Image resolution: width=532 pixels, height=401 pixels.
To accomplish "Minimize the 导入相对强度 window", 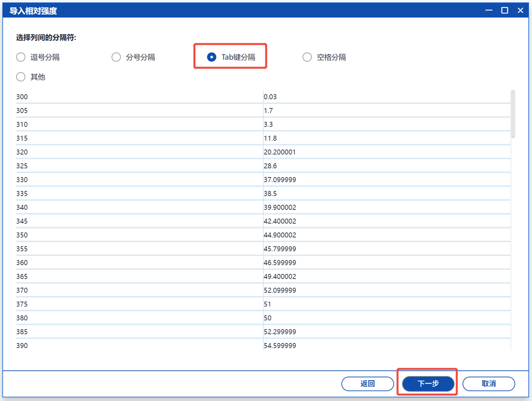I will coord(489,10).
